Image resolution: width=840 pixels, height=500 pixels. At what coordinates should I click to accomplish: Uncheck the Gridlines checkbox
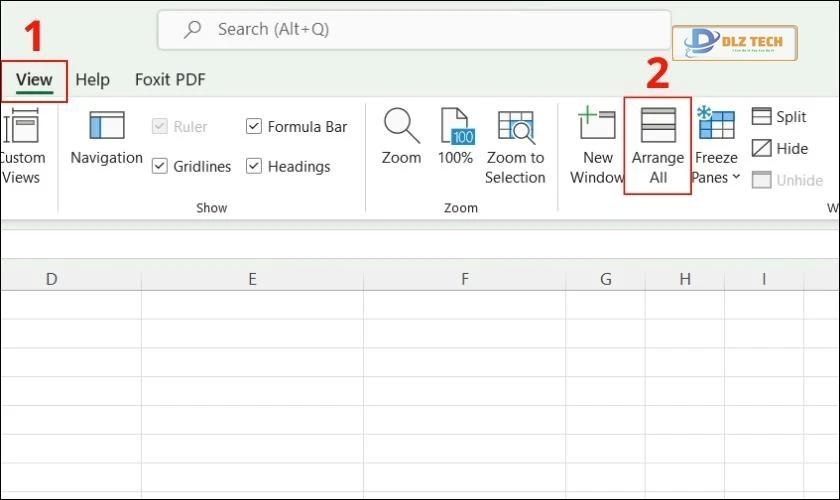point(160,166)
